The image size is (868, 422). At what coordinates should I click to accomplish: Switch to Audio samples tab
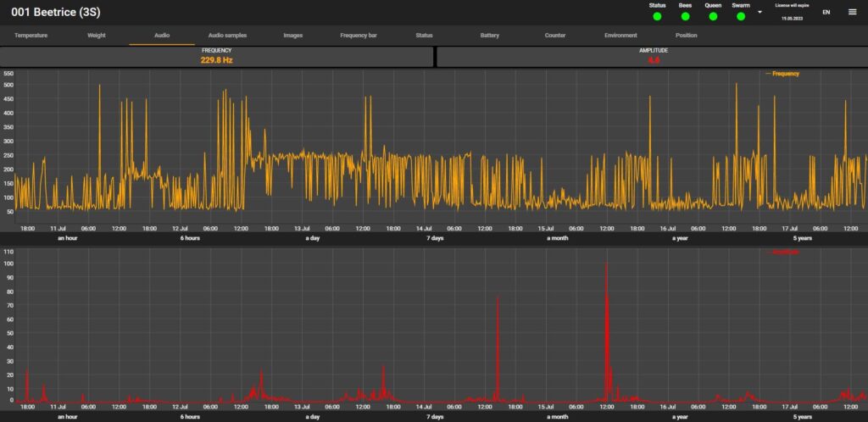point(227,36)
